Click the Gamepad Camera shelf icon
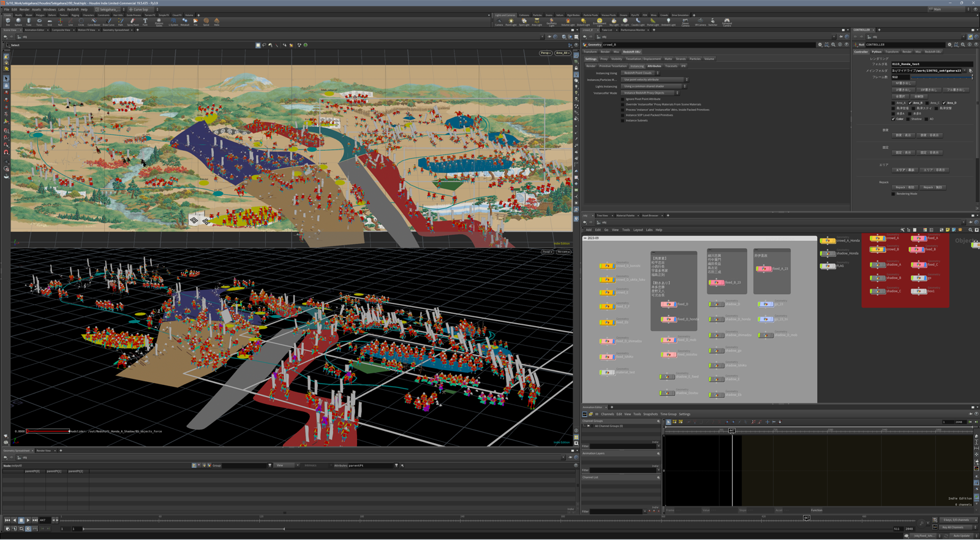Viewport: 980px width, 540px height. [x=727, y=21]
